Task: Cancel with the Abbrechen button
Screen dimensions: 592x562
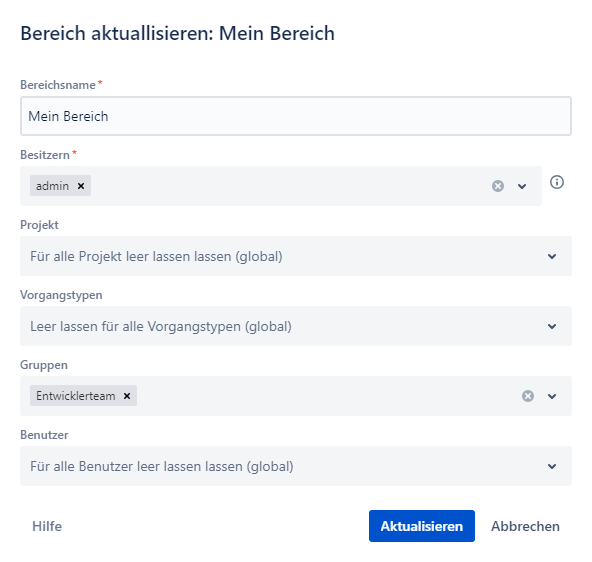Action: coord(525,526)
